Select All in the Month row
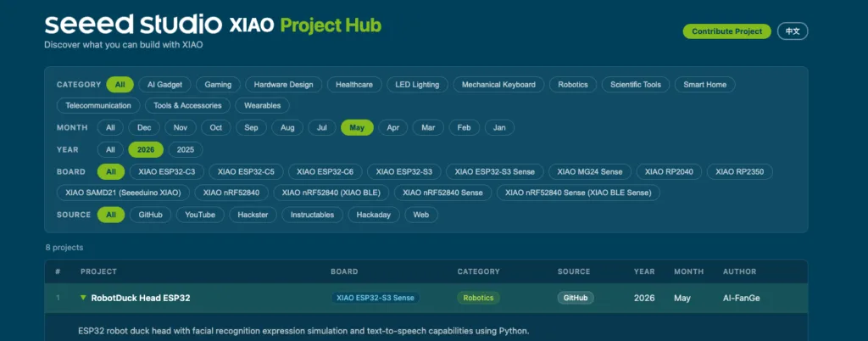This screenshot has height=341, width=868. point(111,128)
